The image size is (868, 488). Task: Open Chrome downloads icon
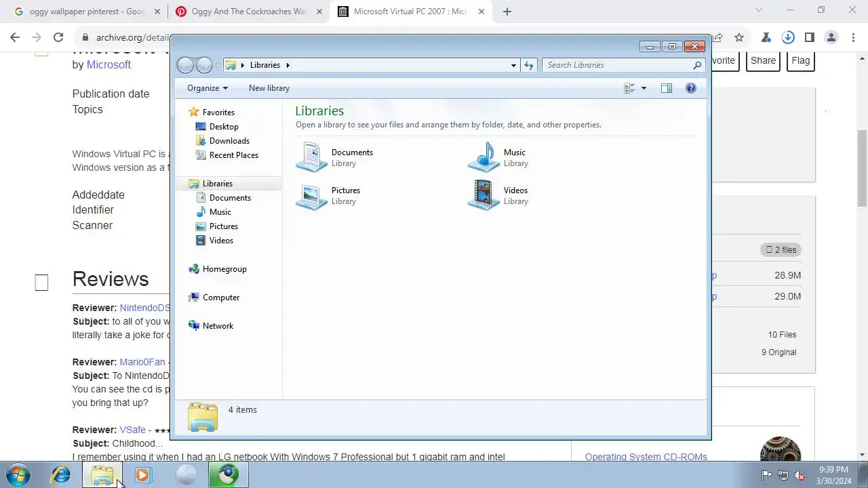[788, 38]
